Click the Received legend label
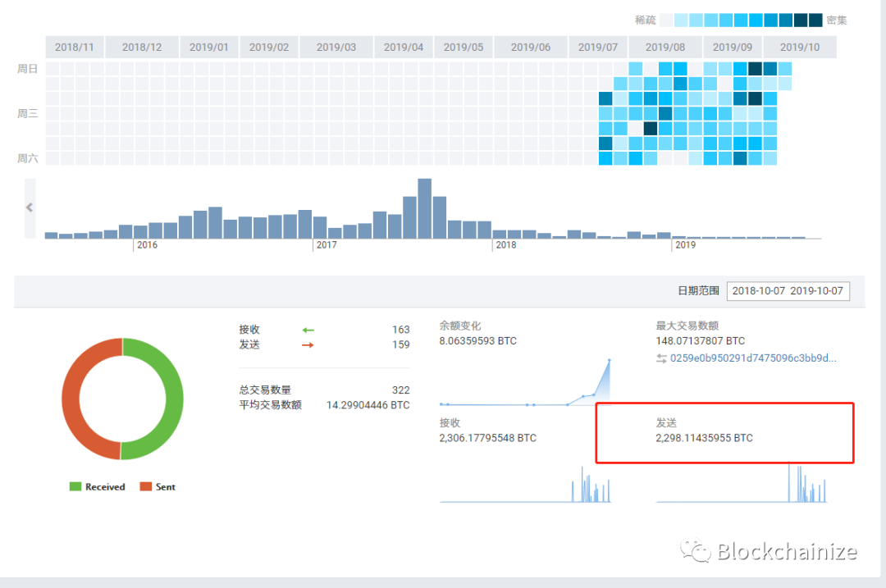The height and width of the screenshot is (588, 886). click(x=105, y=487)
